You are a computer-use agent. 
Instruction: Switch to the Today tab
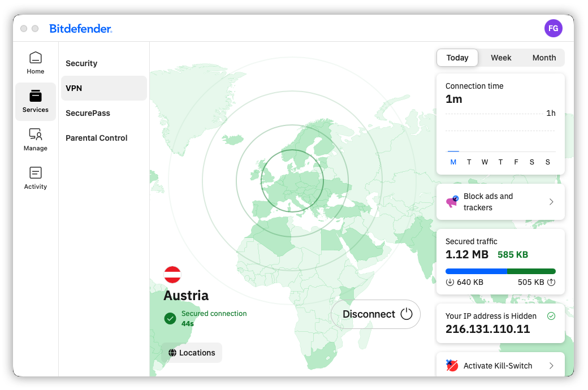coord(457,58)
